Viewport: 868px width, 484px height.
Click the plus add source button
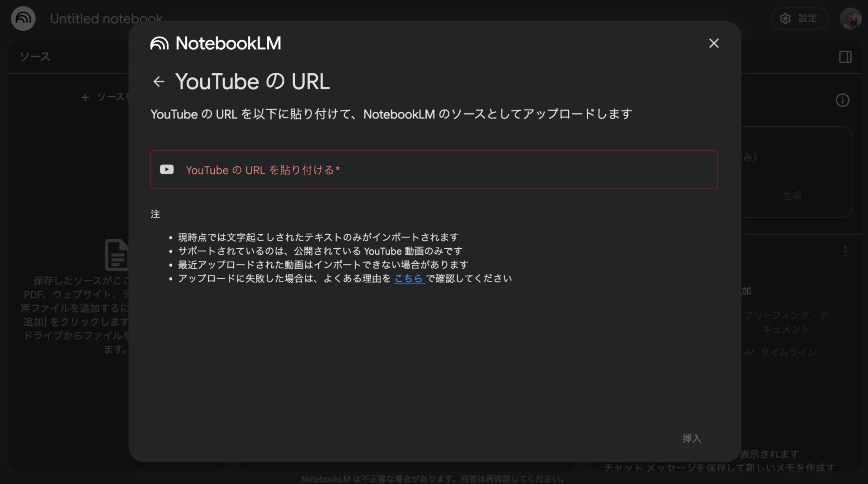pyautogui.click(x=105, y=97)
